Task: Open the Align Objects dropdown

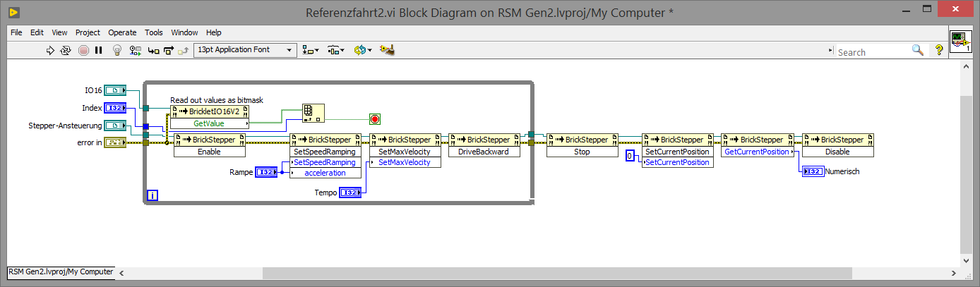Action: [311, 50]
